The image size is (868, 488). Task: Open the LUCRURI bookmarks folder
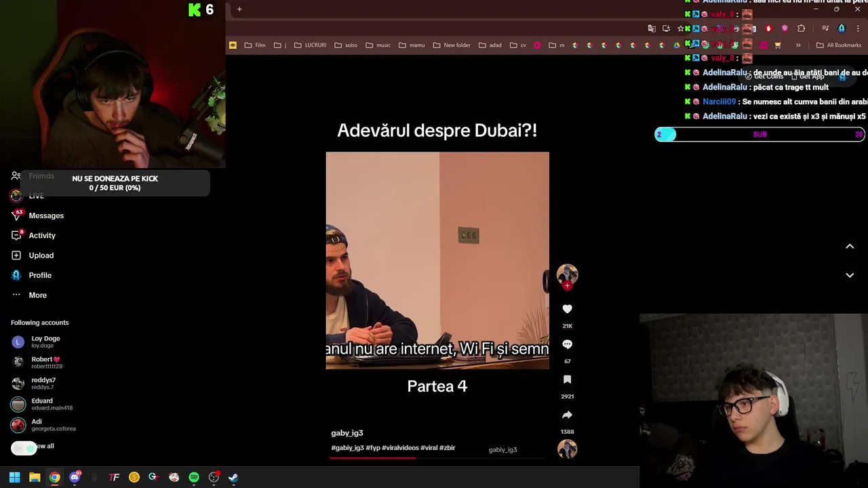(310, 45)
